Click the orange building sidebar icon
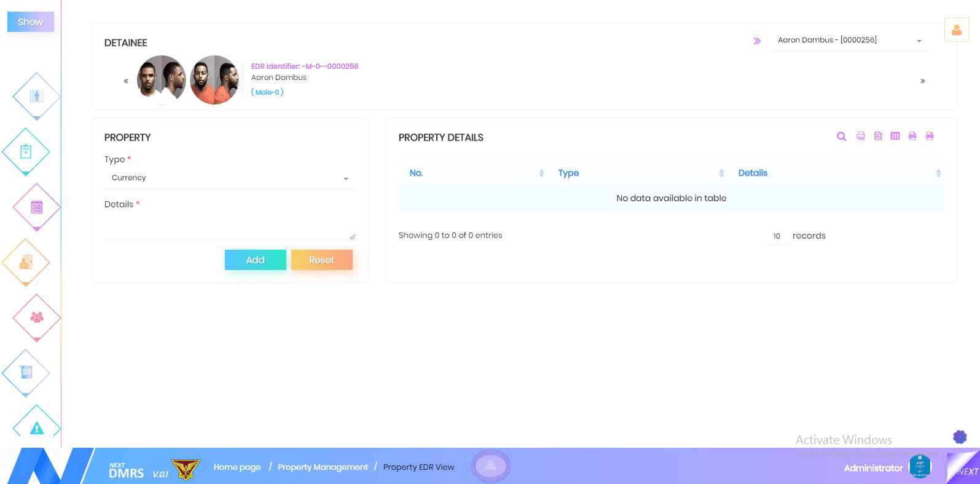Screen dimensions: 980x484 click(26, 263)
